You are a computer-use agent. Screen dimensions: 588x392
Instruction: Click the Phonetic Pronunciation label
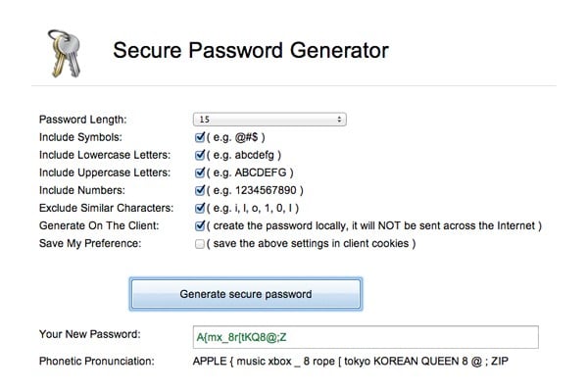pos(97,362)
